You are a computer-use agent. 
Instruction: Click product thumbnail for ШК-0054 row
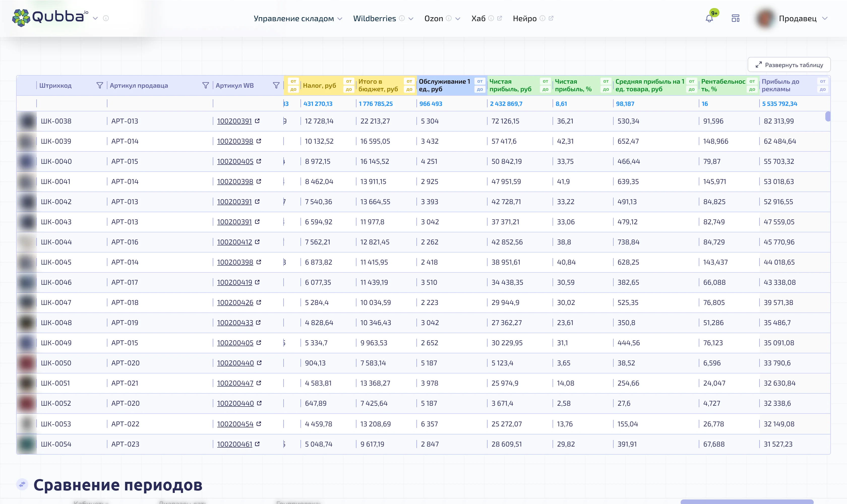click(26, 444)
